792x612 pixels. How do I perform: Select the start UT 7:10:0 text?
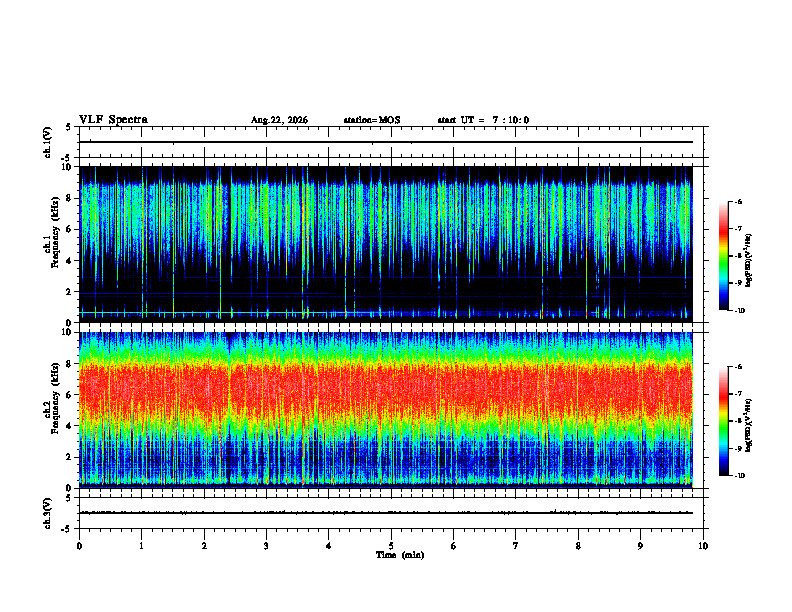click(483, 120)
